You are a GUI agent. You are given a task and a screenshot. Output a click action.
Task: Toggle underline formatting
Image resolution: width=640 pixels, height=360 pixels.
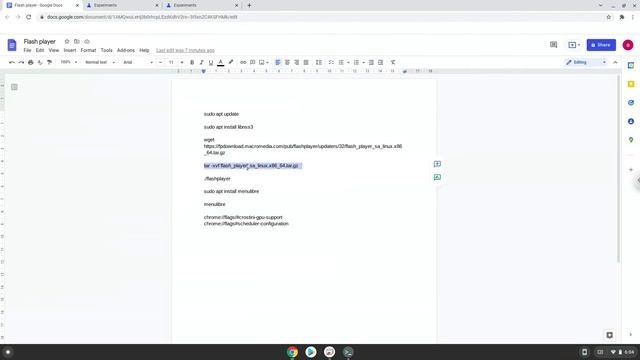click(x=211, y=62)
